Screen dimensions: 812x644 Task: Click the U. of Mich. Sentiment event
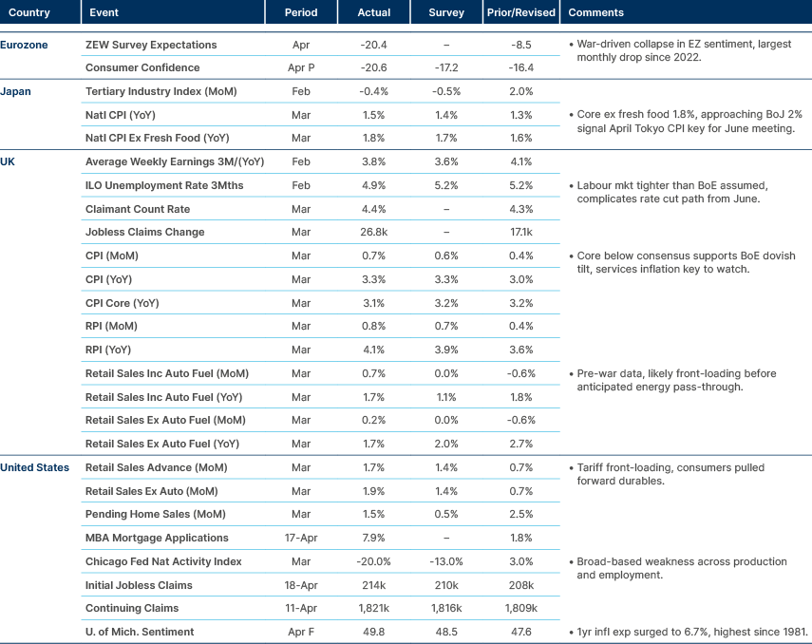pyautogui.click(x=139, y=631)
